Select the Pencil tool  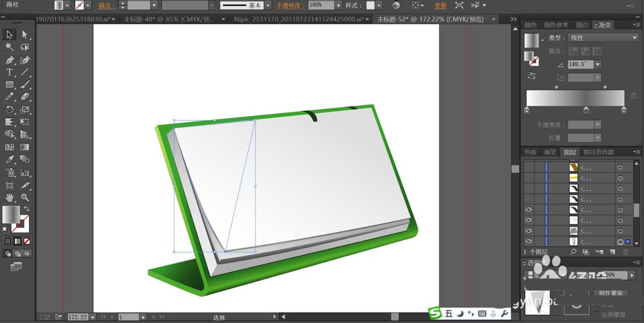pyautogui.click(x=10, y=97)
